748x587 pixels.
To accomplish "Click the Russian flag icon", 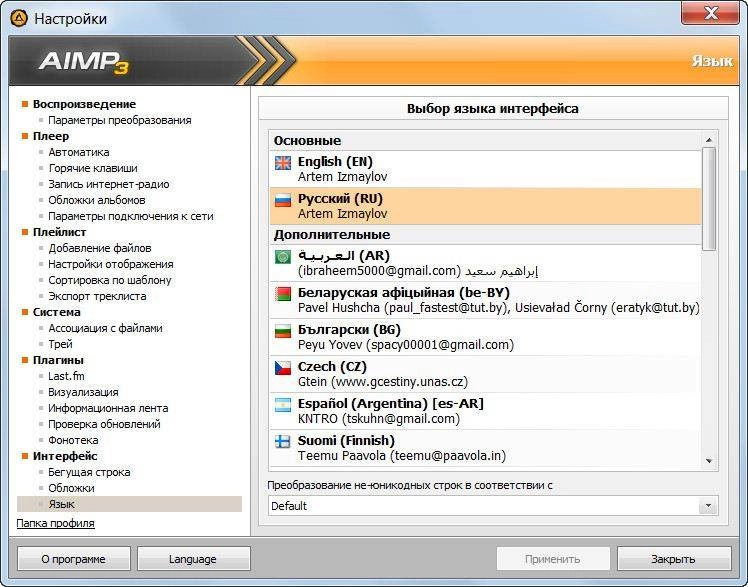I will tap(283, 200).
